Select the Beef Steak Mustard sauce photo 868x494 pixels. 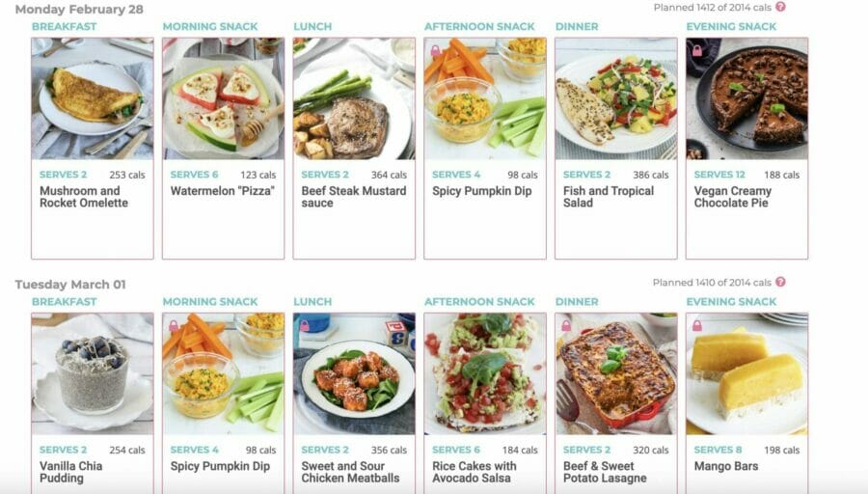tap(354, 98)
